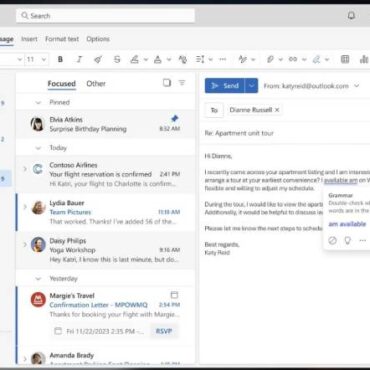The height and width of the screenshot is (370, 370).
Task: Toggle Bold formatting
Action: coord(60,59)
